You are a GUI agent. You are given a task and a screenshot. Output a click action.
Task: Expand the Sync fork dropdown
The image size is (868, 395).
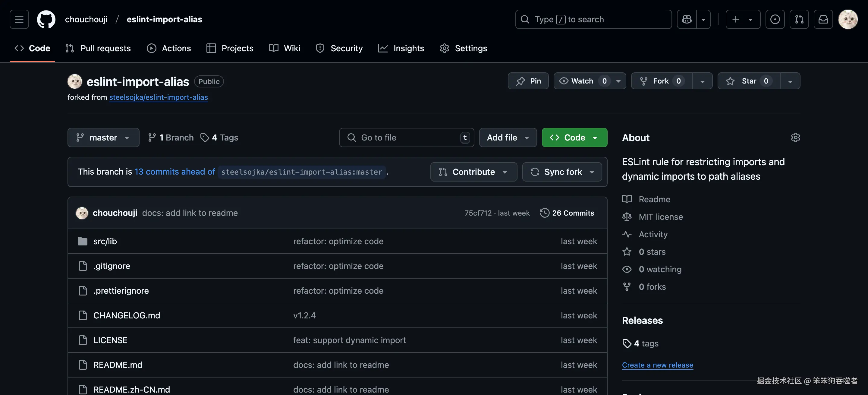[x=562, y=172]
